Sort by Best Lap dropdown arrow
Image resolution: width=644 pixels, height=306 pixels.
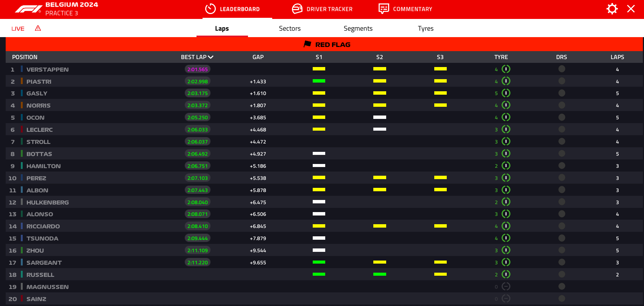211,57
